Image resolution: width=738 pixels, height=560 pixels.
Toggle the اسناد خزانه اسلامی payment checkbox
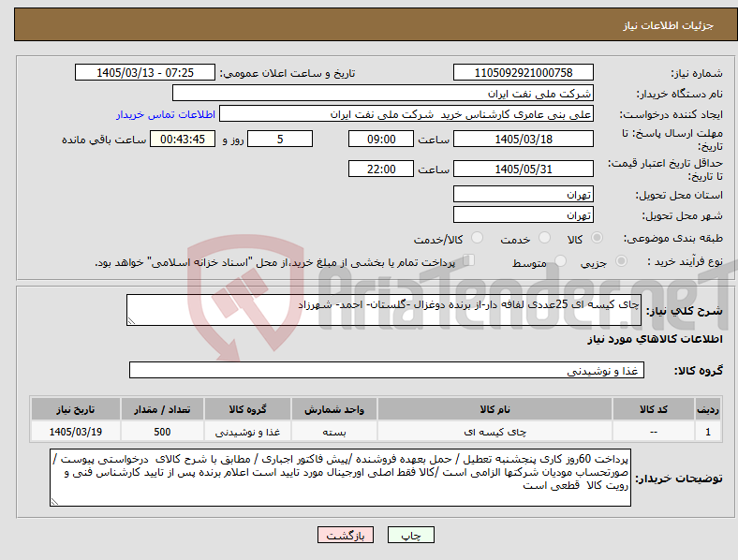pyautogui.click(x=469, y=260)
